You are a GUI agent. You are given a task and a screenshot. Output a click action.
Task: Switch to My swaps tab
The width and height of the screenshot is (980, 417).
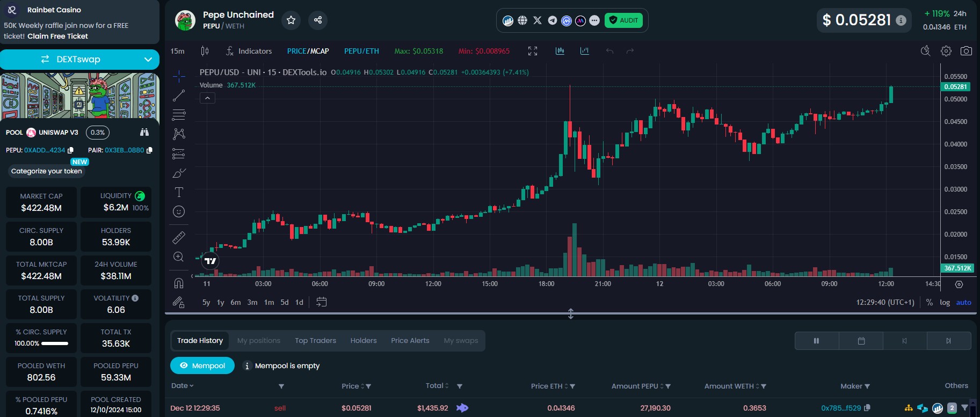pyautogui.click(x=461, y=340)
